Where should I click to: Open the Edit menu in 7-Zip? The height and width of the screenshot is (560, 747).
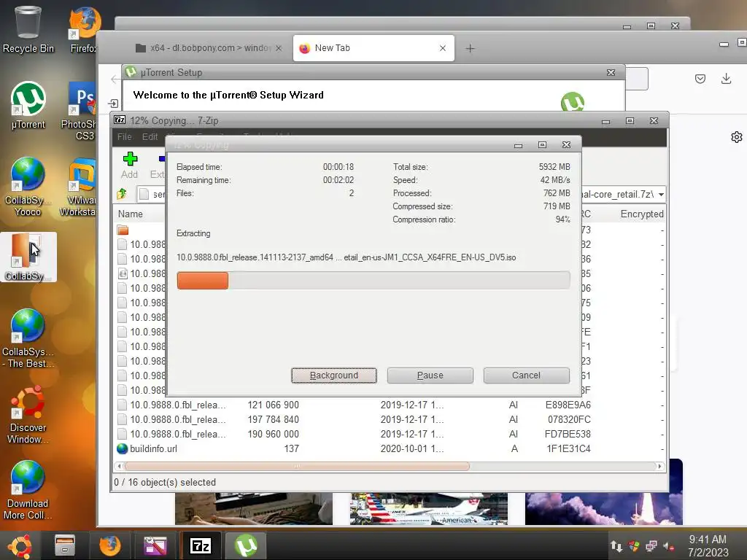tap(150, 136)
